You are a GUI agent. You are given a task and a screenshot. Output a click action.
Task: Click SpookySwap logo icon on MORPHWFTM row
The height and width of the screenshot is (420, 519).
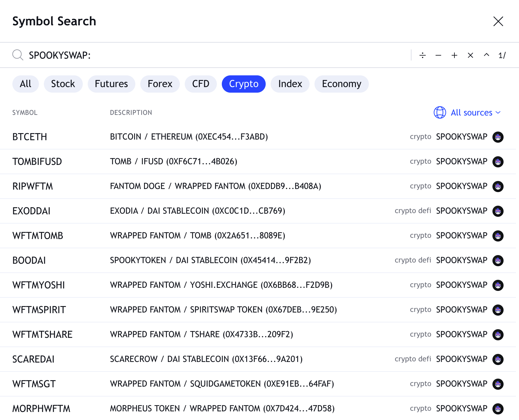point(498,409)
